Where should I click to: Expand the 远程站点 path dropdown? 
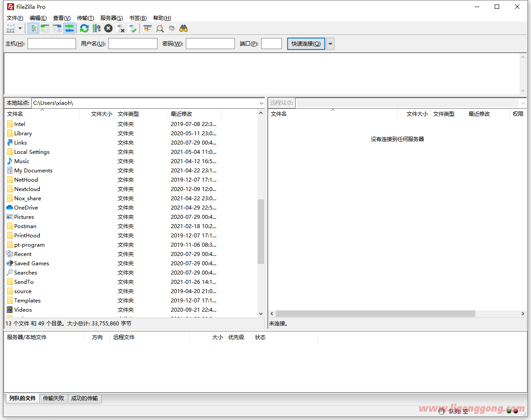pos(523,103)
